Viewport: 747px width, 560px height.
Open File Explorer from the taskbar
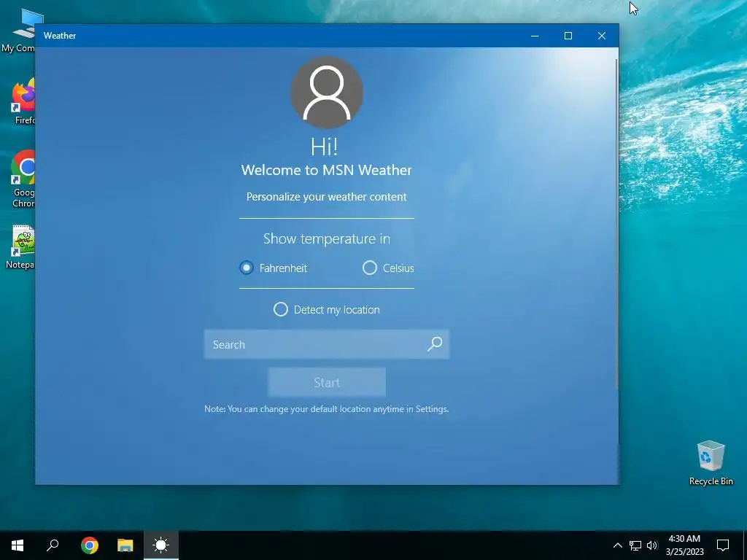point(125,545)
